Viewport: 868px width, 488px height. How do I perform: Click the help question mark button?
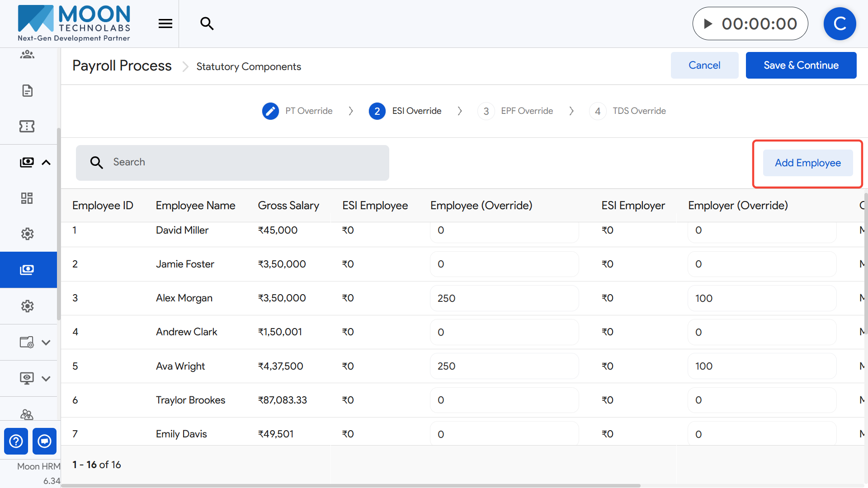(16, 441)
